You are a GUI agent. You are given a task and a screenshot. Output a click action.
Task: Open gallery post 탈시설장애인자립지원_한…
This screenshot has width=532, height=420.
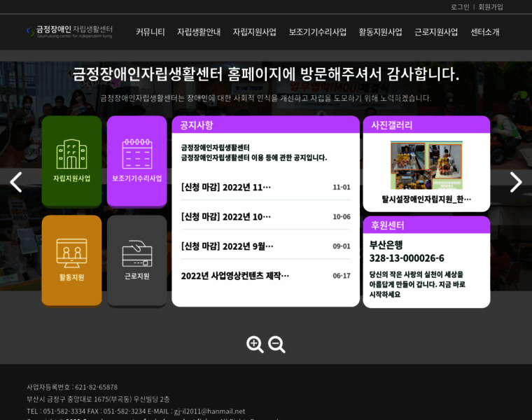pyautogui.click(x=426, y=199)
